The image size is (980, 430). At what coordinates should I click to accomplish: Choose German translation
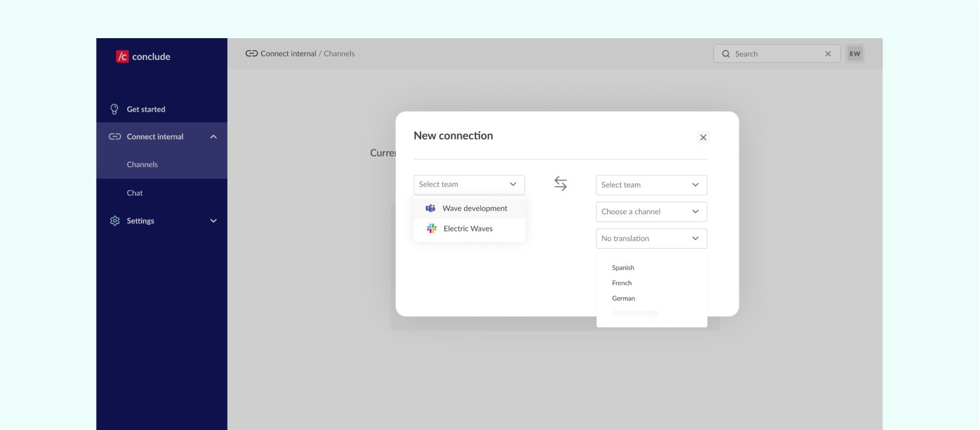[x=624, y=298]
